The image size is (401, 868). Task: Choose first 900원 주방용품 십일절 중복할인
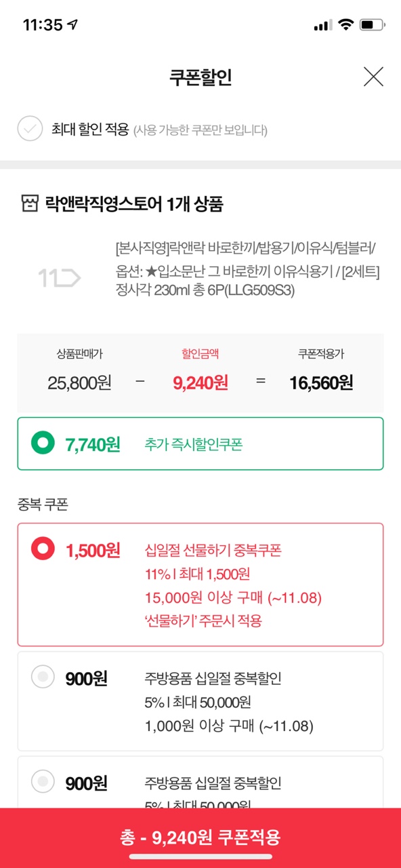pos(200,701)
